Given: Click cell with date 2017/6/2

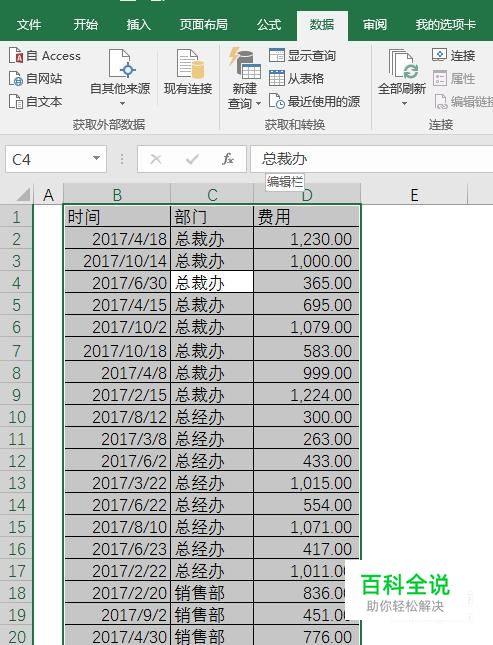Looking at the screenshot, I should point(117,461).
